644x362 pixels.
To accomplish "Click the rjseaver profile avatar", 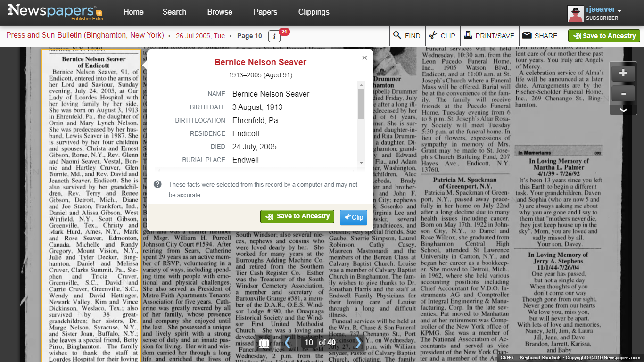I will coord(575,13).
